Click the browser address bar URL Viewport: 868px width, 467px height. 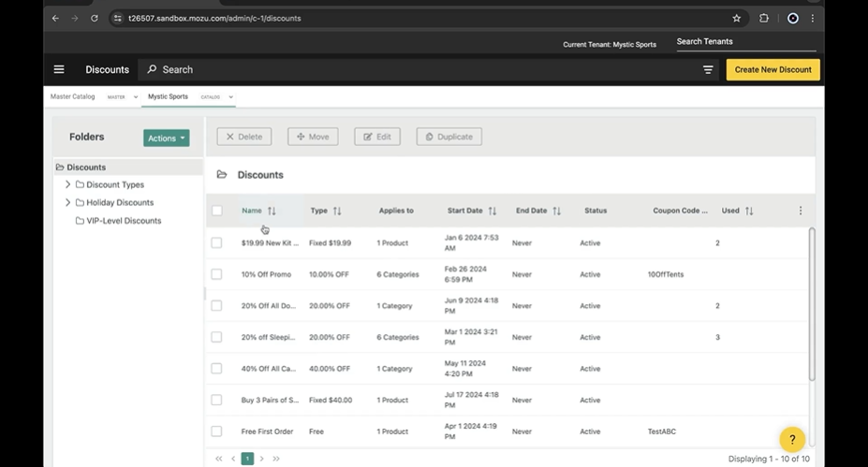(x=214, y=19)
